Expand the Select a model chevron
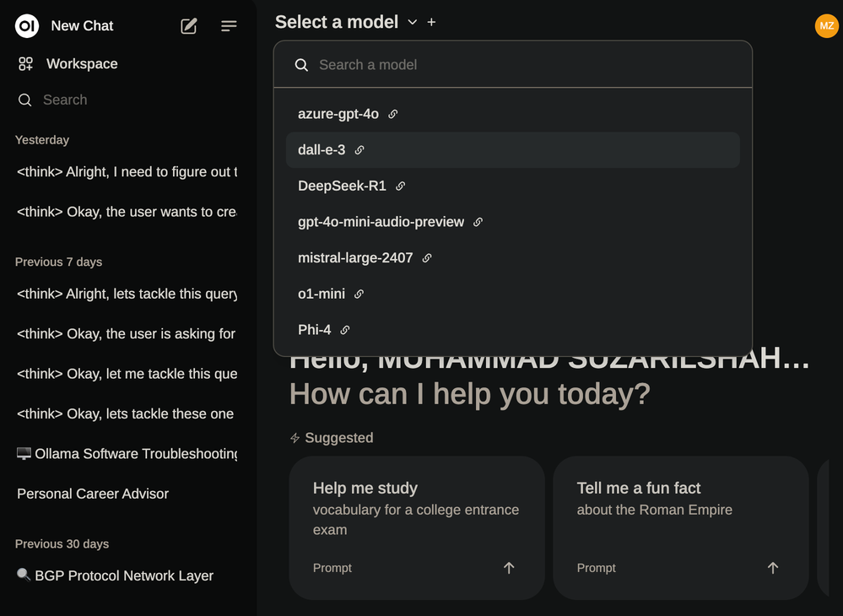843x616 pixels. [413, 22]
